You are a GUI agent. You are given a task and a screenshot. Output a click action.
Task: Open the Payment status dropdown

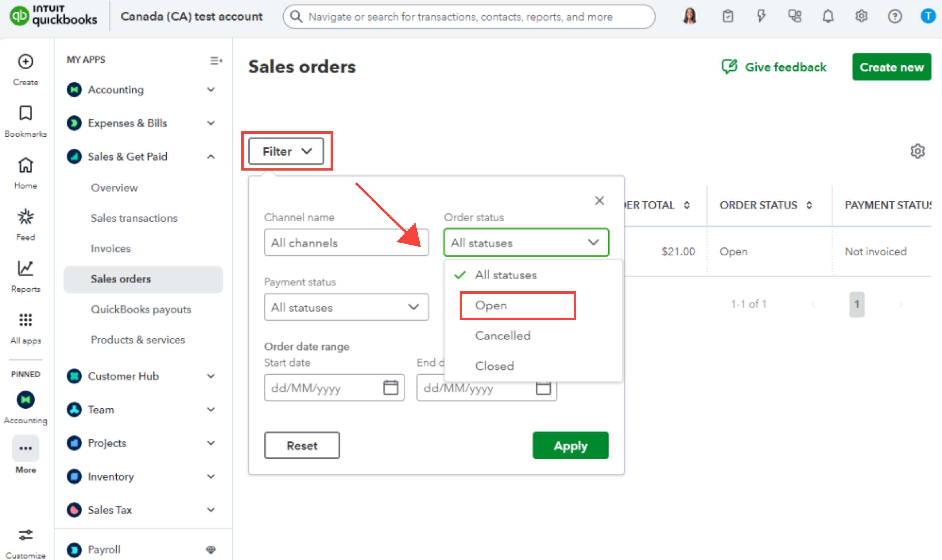click(346, 307)
